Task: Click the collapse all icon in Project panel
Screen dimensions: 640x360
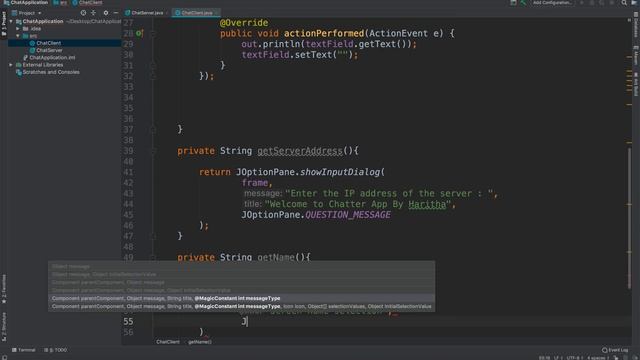Action: coord(93,13)
